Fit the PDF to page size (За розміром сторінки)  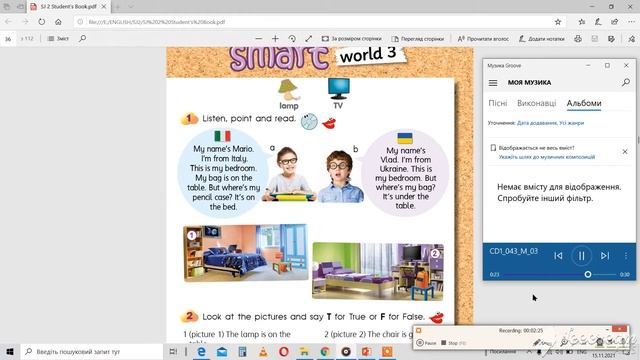351,38
